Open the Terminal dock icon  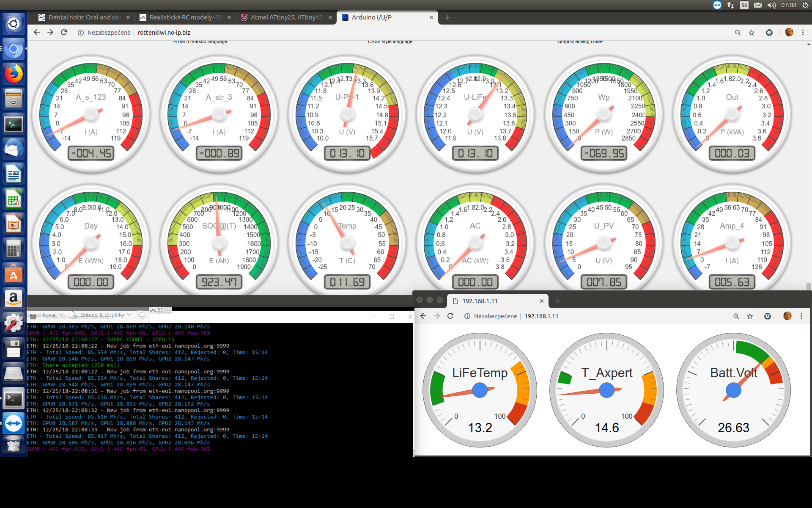[x=14, y=399]
